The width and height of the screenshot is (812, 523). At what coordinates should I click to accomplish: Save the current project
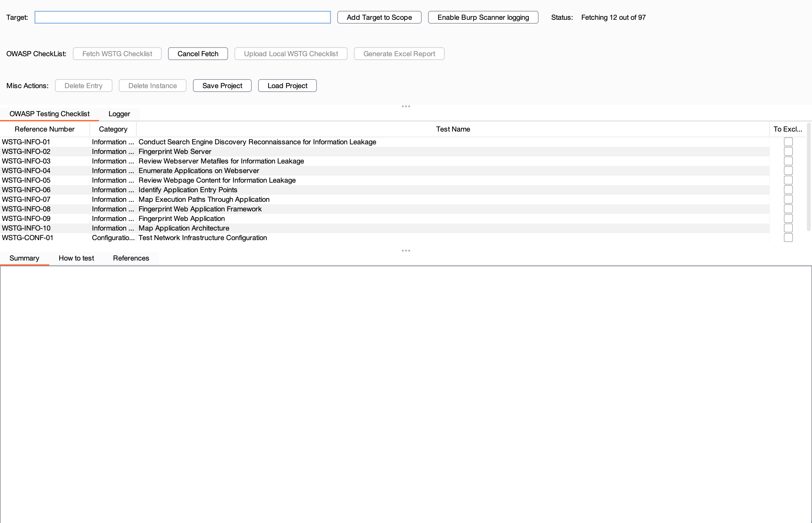click(222, 86)
